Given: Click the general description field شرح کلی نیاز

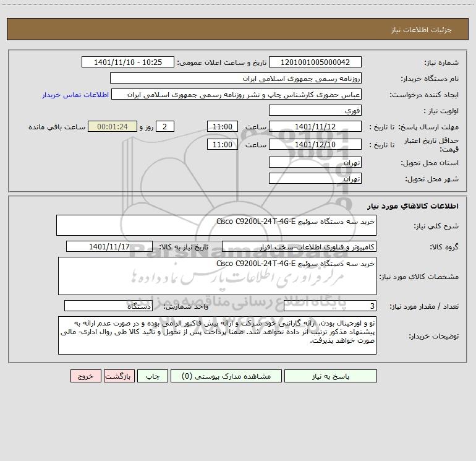Looking at the screenshot, I should pos(216,225).
